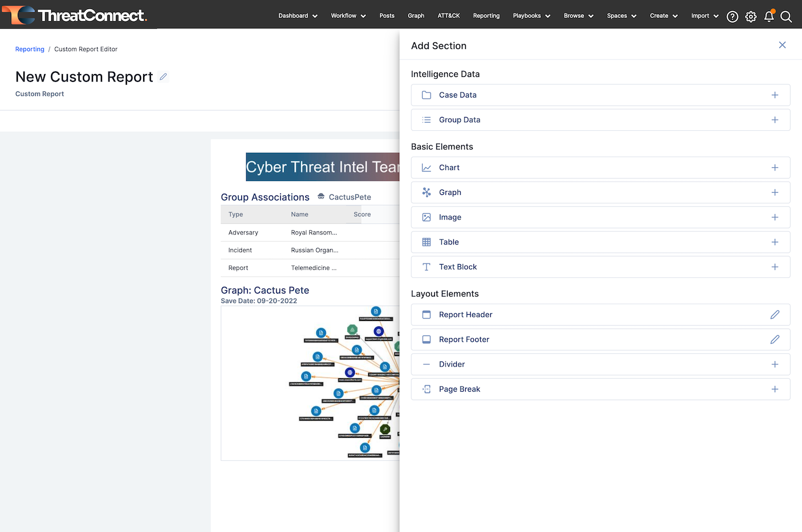Add a Table element with plus
The height and width of the screenshot is (532, 802).
tap(775, 242)
